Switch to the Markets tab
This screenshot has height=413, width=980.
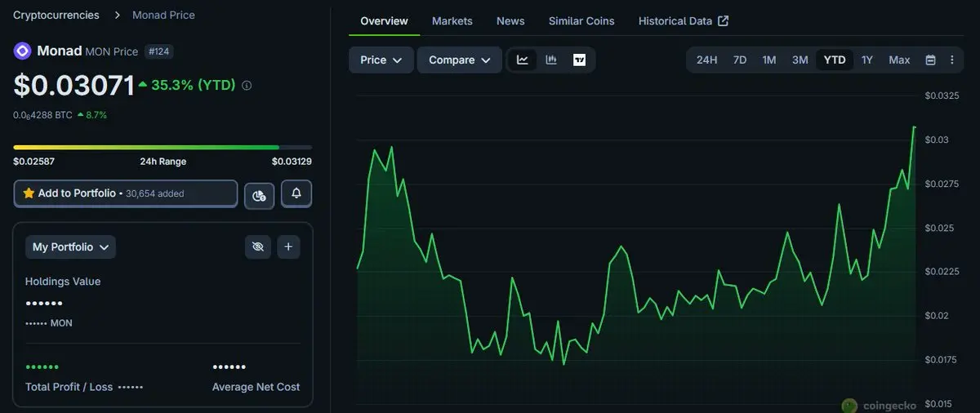pyautogui.click(x=452, y=20)
